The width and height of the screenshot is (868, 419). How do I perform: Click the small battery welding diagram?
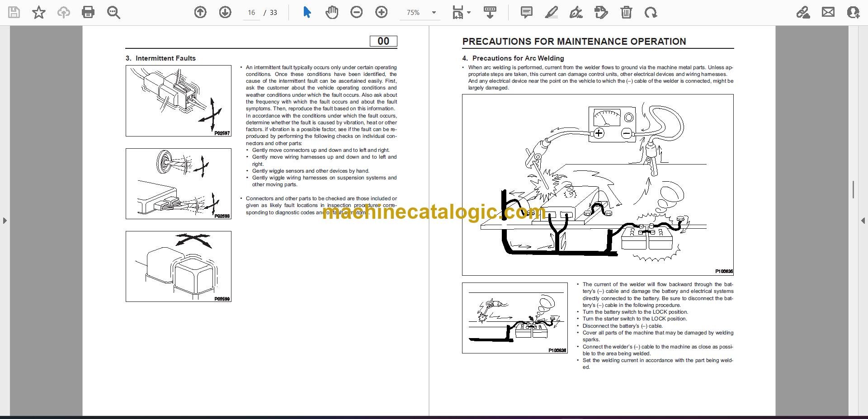pos(515,318)
